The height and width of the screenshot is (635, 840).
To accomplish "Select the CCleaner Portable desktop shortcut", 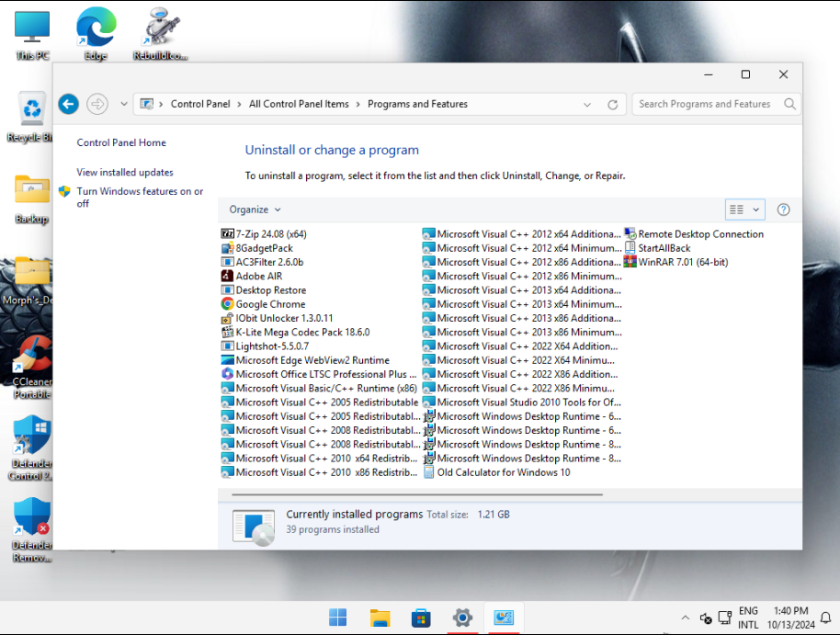I will point(32,368).
